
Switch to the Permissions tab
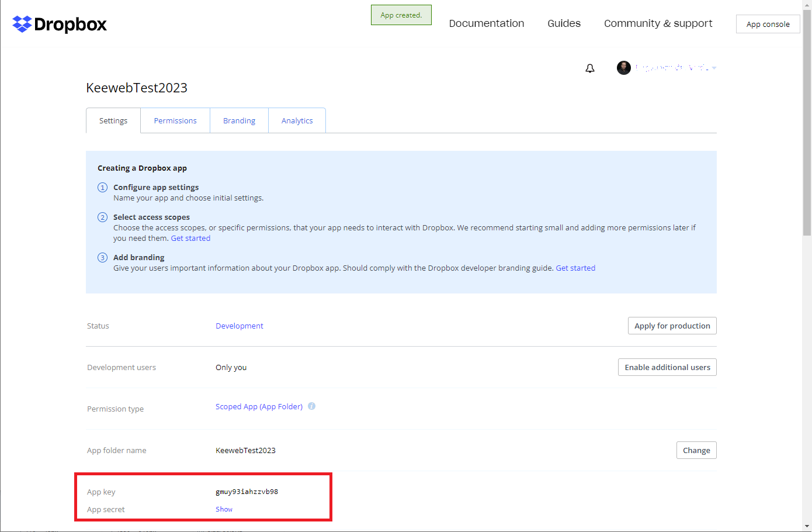(x=175, y=120)
